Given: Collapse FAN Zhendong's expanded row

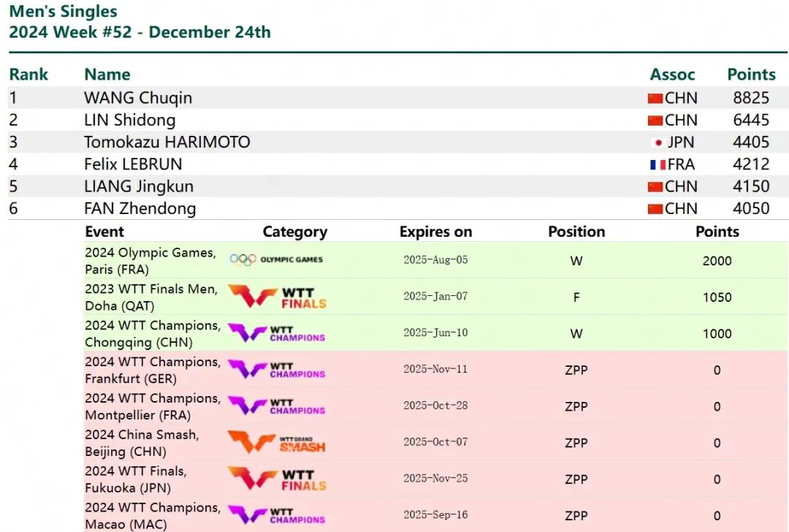Looking at the screenshot, I should pyautogui.click(x=140, y=208).
